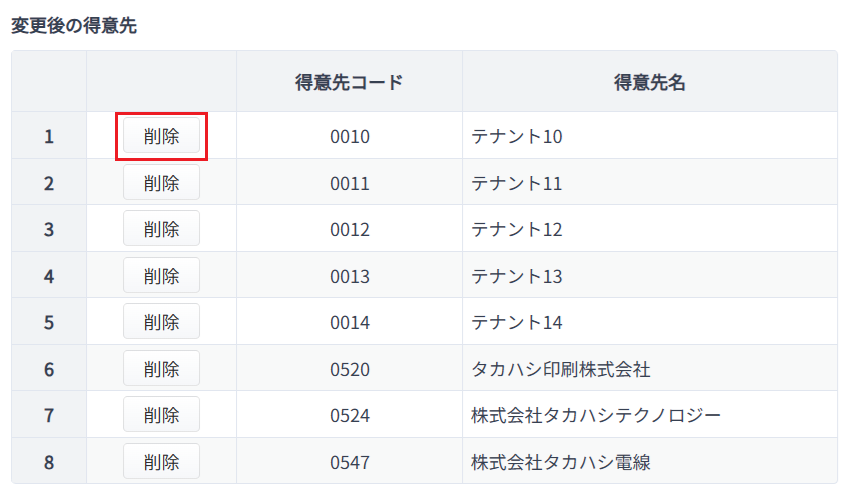This screenshot has height=498, width=845.
Task: Click the 得意先名 column header
Action: pos(649,82)
